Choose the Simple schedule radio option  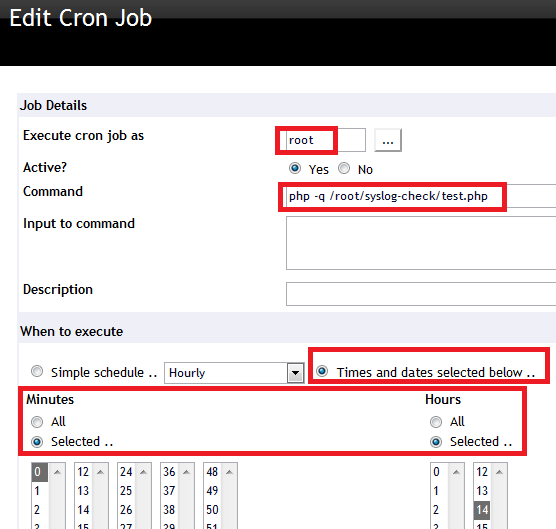pos(37,371)
